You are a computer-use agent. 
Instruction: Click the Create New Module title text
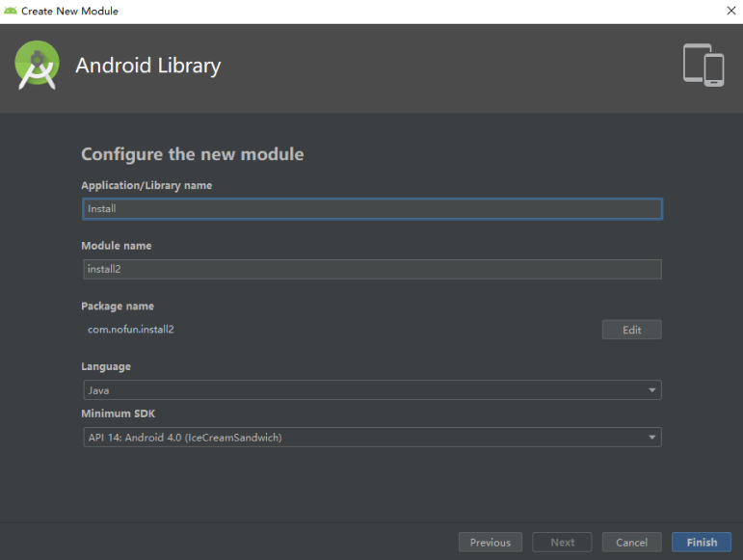[69, 11]
